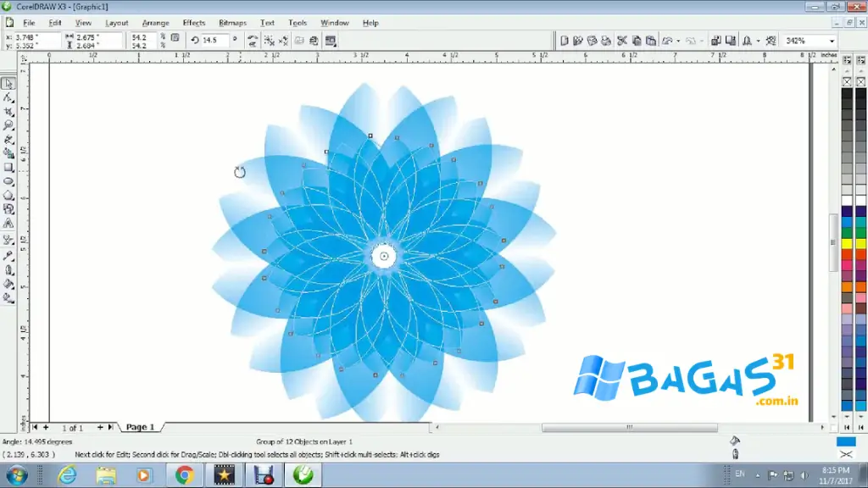Open the zoom level dropdown showing 342%
Screen dimensions: 868x488
point(832,40)
